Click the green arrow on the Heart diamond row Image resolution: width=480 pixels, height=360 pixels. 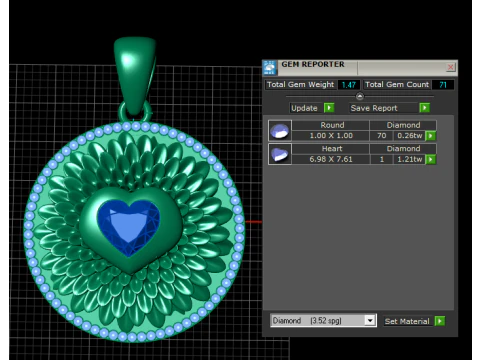431,159
